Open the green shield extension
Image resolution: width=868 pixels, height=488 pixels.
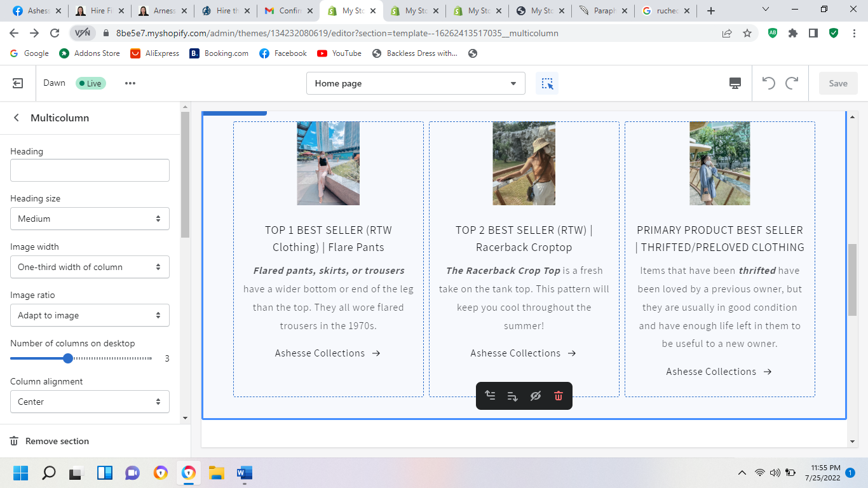tap(834, 33)
